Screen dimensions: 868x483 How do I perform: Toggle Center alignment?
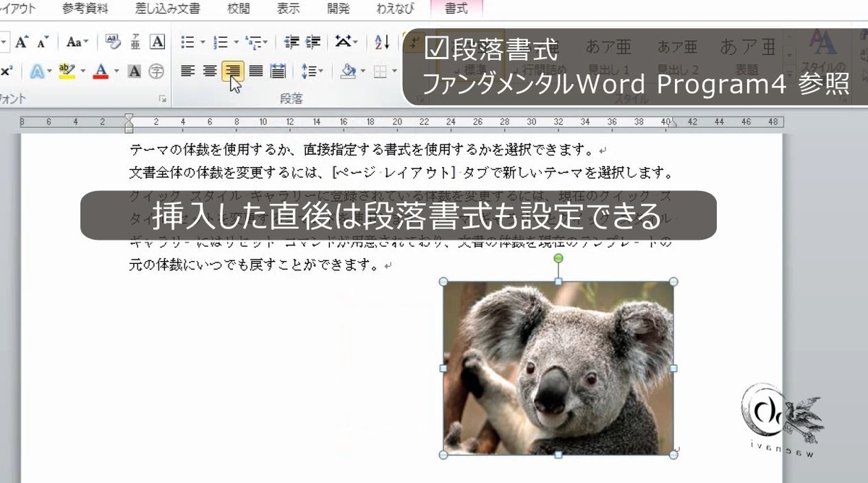coord(210,71)
